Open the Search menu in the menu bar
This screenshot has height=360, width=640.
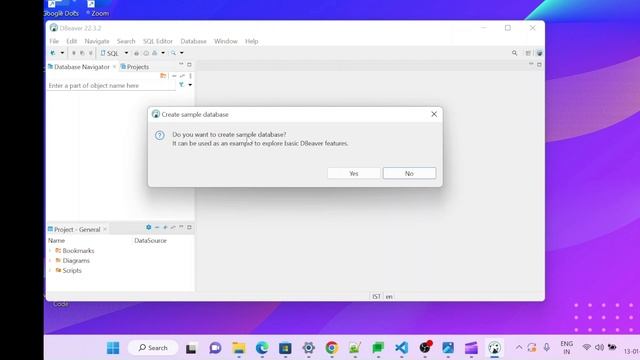click(x=126, y=41)
